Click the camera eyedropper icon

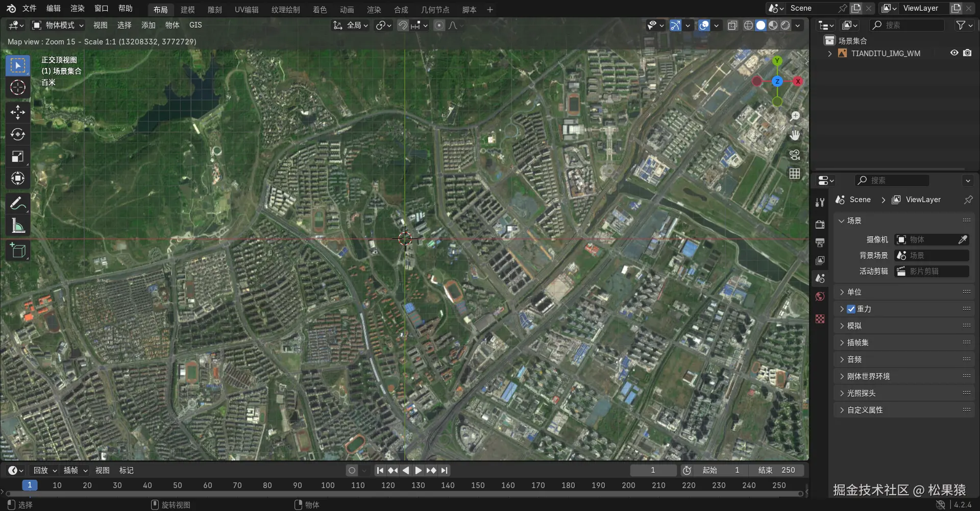tap(963, 239)
